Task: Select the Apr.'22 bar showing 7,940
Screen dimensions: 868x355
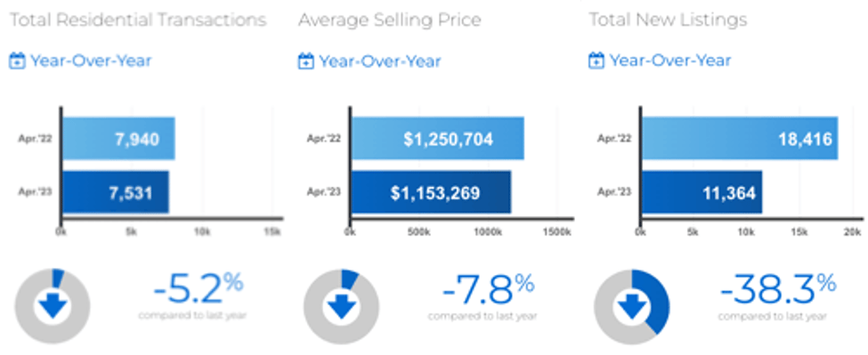Action: tap(118, 139)
